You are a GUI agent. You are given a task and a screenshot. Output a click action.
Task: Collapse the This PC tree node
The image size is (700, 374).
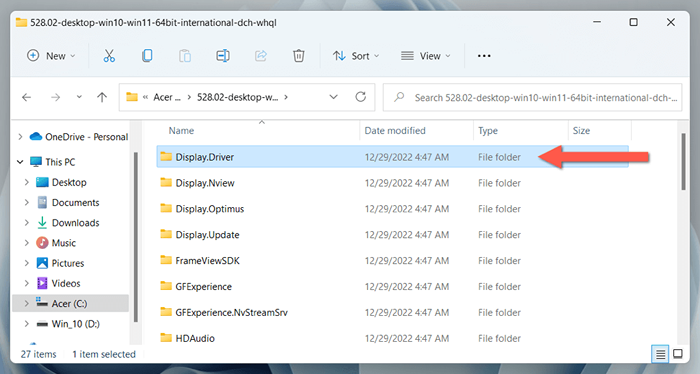(x=20, y=162)
